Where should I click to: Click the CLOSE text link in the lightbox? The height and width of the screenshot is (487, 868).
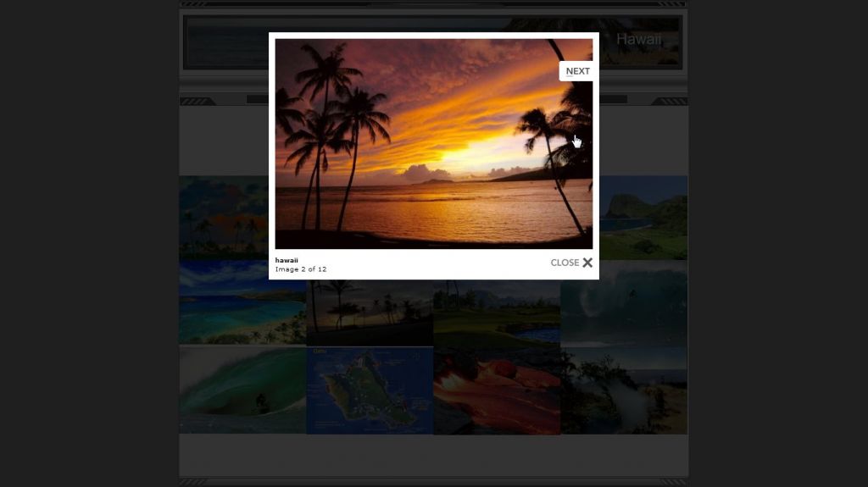click(x=565, y=263)
